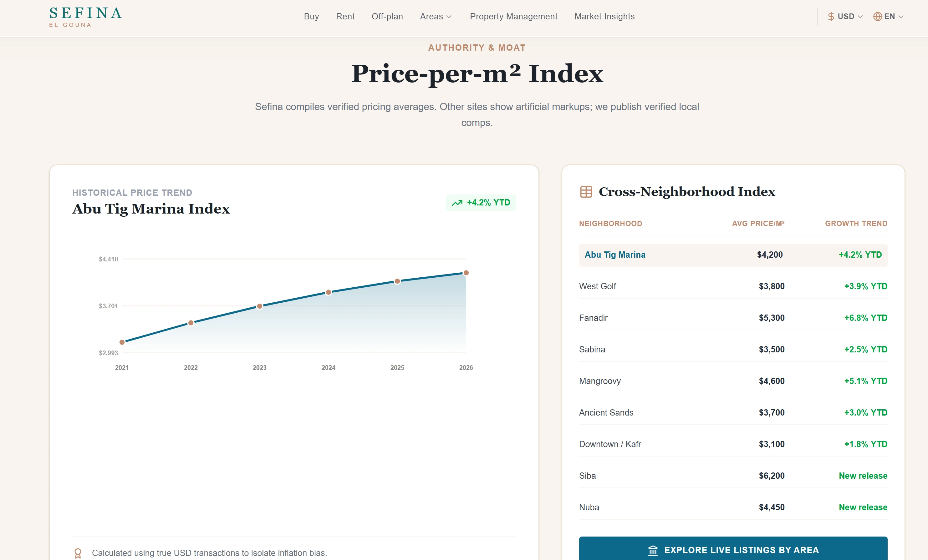
Task: Select the Abu Tig Marina neighborhood row
Action: pyautogui.click(x=733, y=255)
